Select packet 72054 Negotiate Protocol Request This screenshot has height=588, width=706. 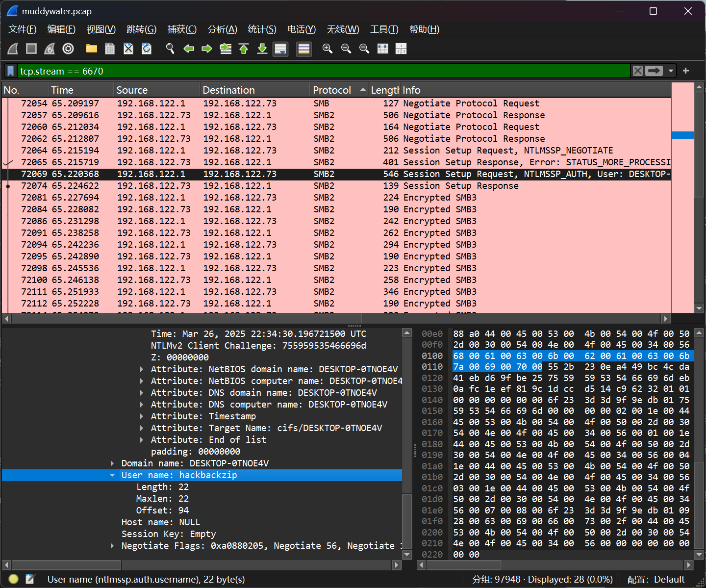point(336,103)
